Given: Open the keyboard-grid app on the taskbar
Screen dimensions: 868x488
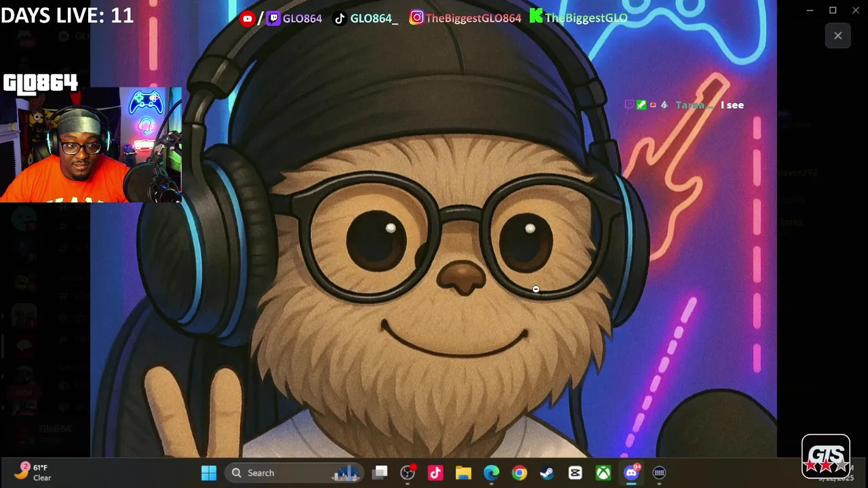Looking at the screenshot, I should 659,472.
